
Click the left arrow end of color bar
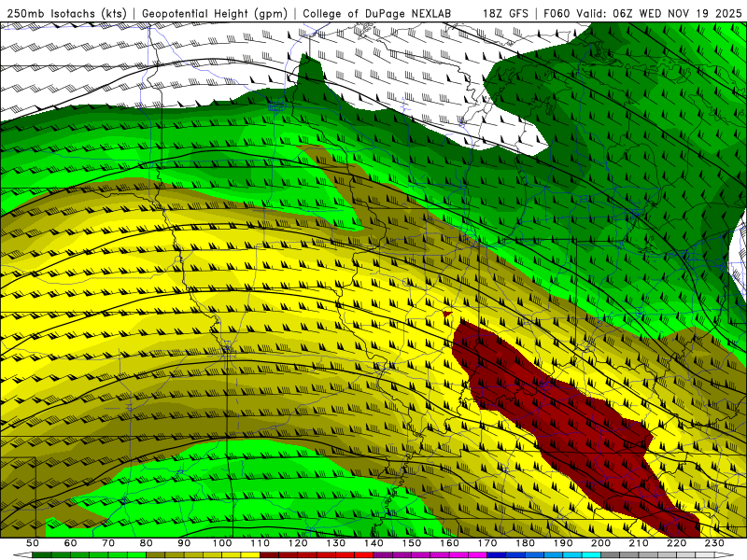(22, 555)
